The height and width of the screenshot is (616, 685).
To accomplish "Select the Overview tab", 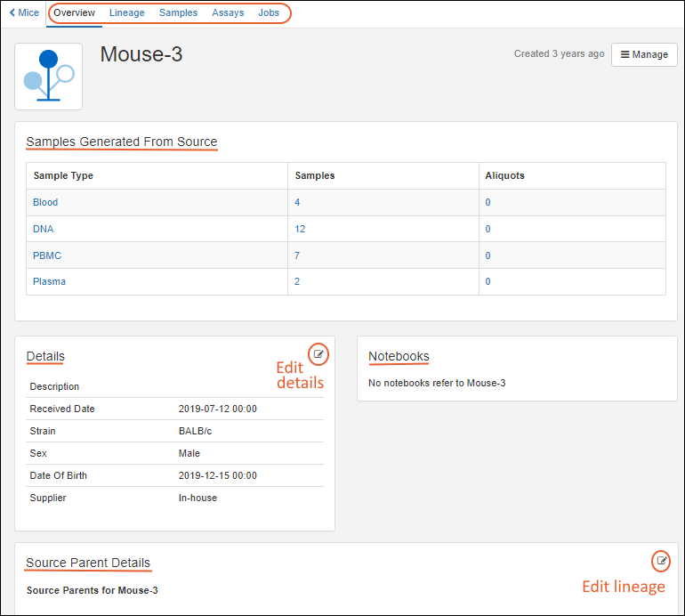I will (x=74, y=12).
